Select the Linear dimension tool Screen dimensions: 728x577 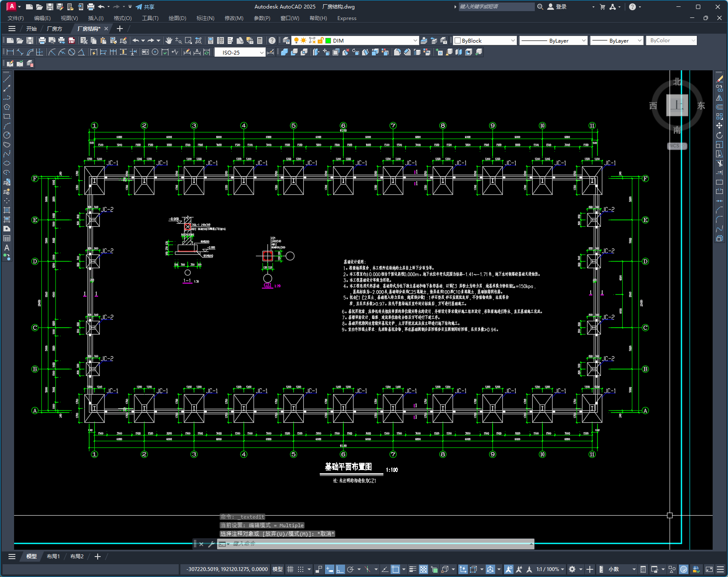(10, 52)
